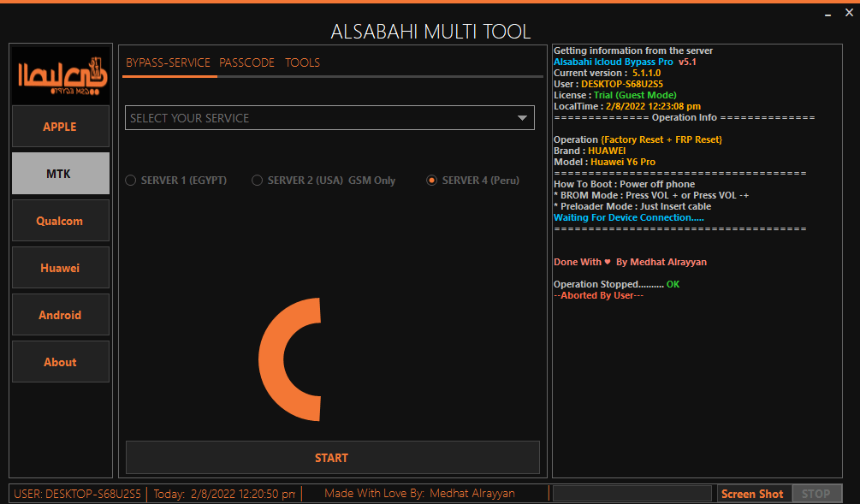Take a screenshot with the Screen Shot button
Screen dimensions: 860x504
click(x=751, y=493)
